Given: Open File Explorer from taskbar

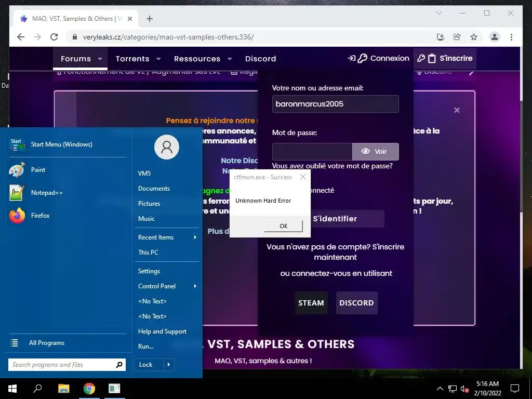Looking at the screenshot, I should click(63, 389).
